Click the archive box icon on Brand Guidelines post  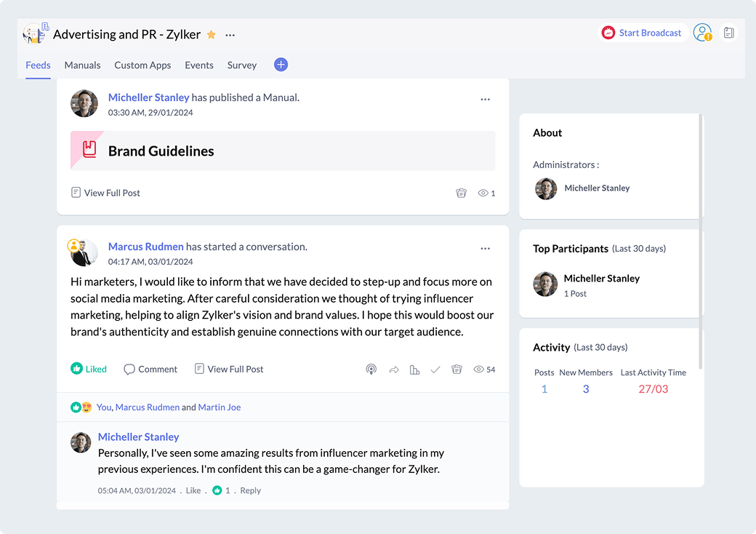pyautogui.click(x=461, y=193)
